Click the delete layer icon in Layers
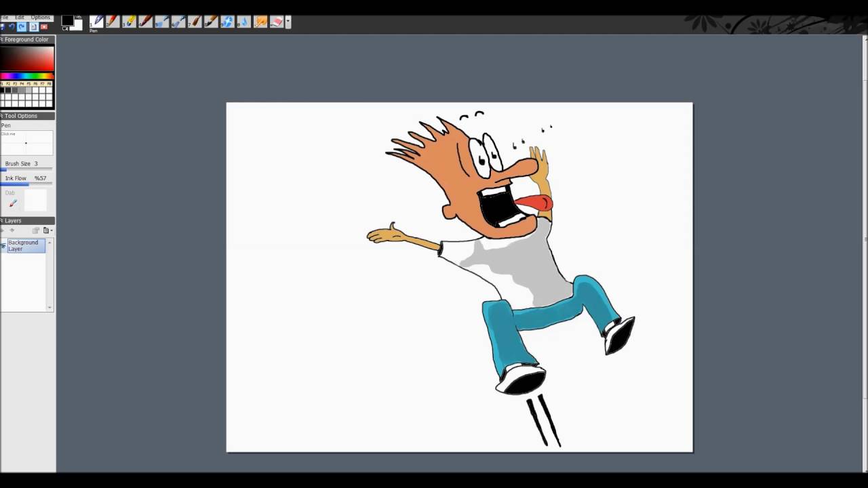This screenshot has height=488, width=868. click(35, 230)
